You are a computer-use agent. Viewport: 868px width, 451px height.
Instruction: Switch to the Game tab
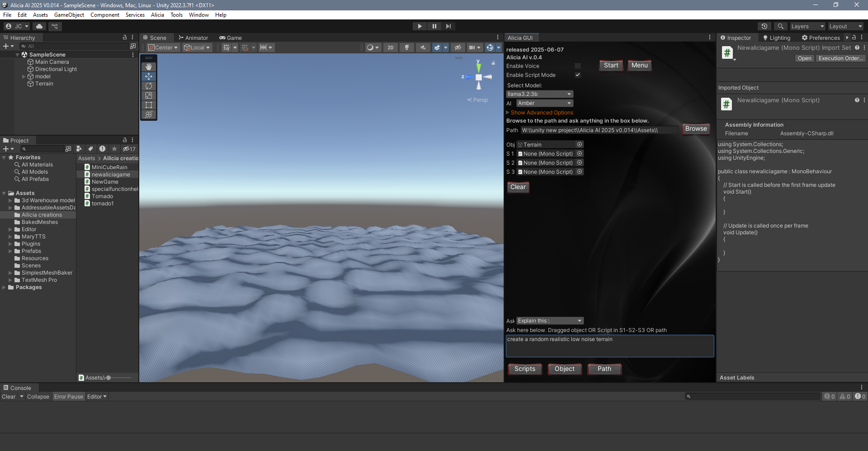click(231, 38)
